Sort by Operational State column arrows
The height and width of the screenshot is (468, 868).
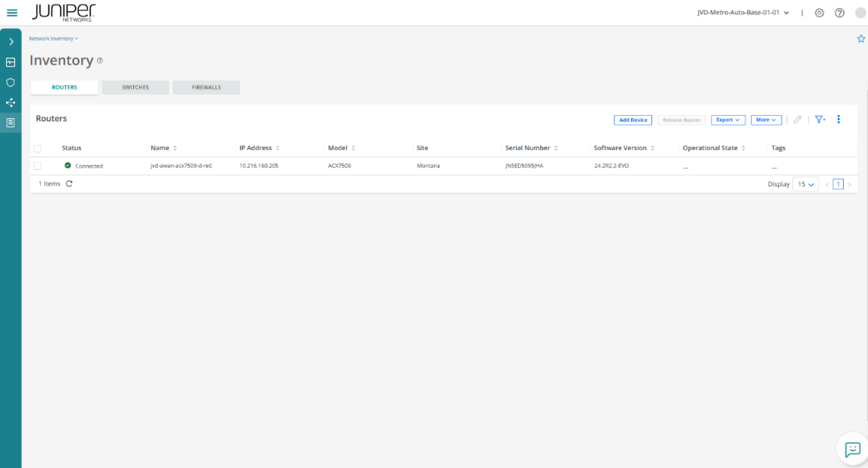click(x=744, y=148)
